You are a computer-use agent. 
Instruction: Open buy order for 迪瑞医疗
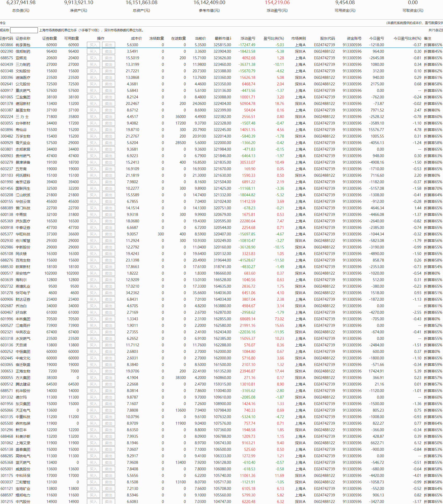pyautogui.click(x=93, y=78)
